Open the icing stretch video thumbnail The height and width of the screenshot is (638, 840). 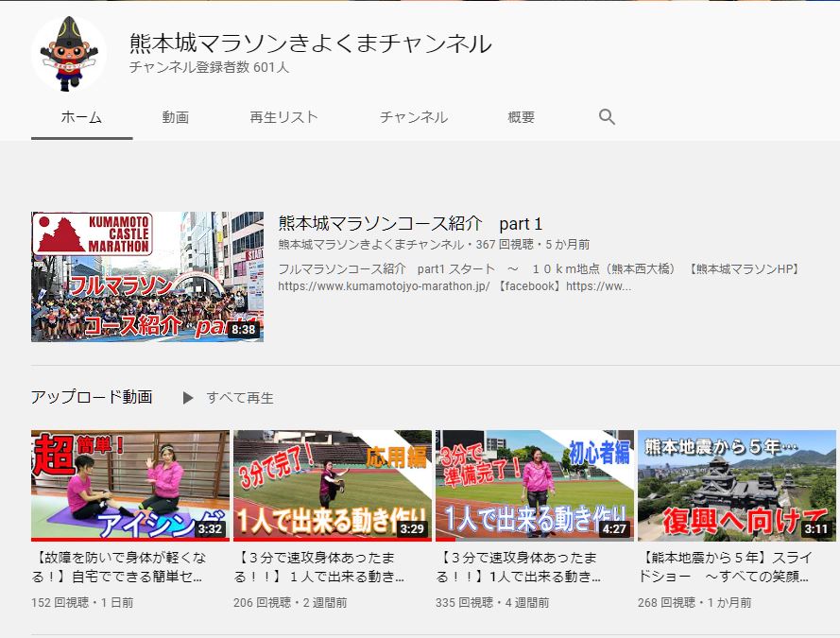[130, 486]
